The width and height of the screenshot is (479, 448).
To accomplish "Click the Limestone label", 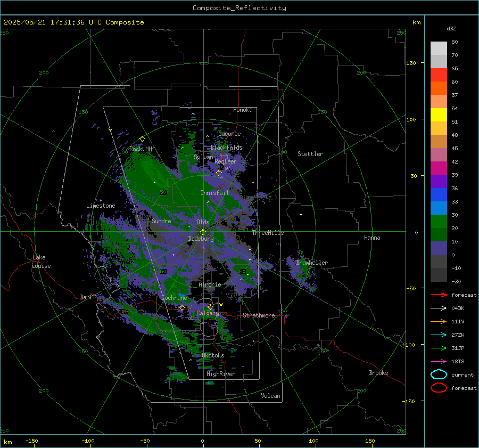I will [x=101, y=206].
